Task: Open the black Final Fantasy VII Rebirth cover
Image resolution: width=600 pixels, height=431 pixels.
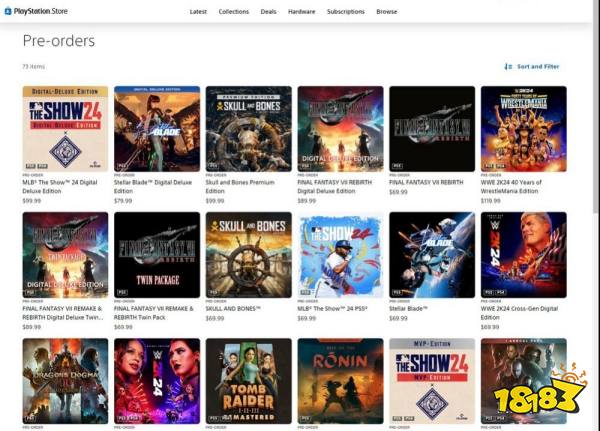Action: coord(432,129)
